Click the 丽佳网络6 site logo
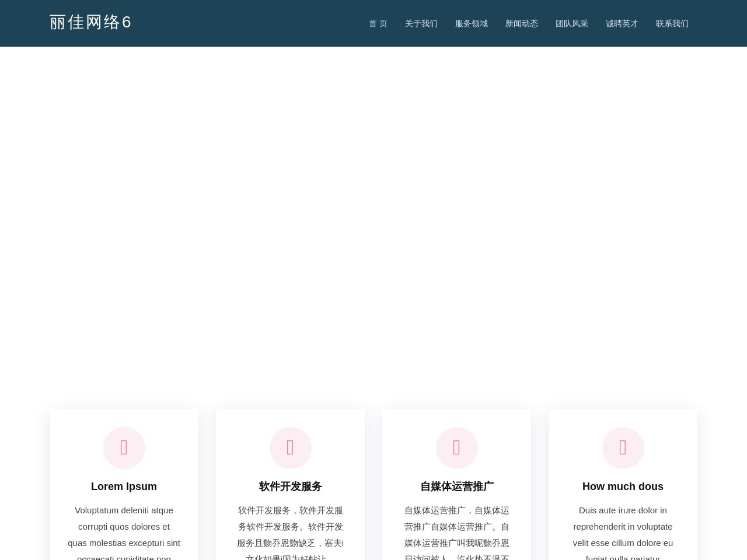This screenshot has height=560, width=747. point(90,22)
